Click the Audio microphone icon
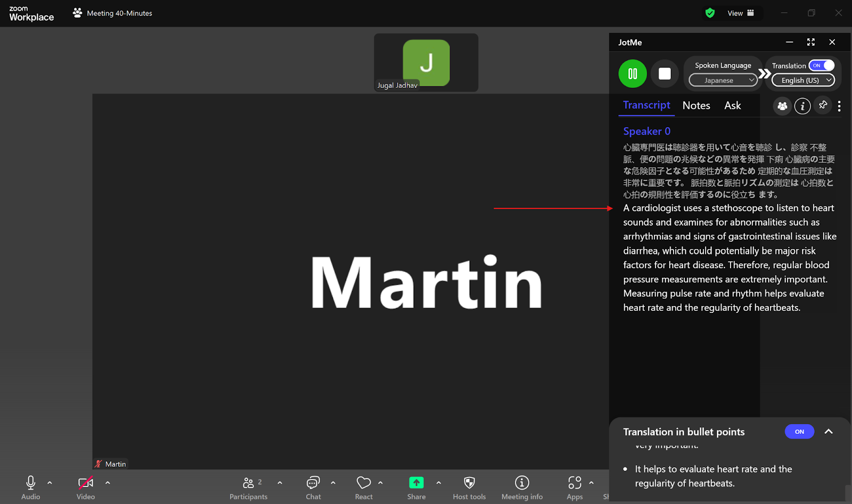 point(31,483)
